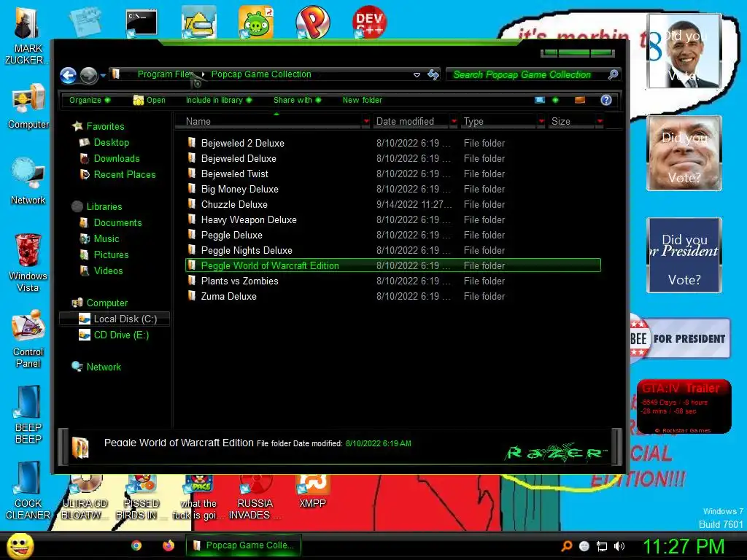Select the Plants vs Zombies folder

pos(393,281)
